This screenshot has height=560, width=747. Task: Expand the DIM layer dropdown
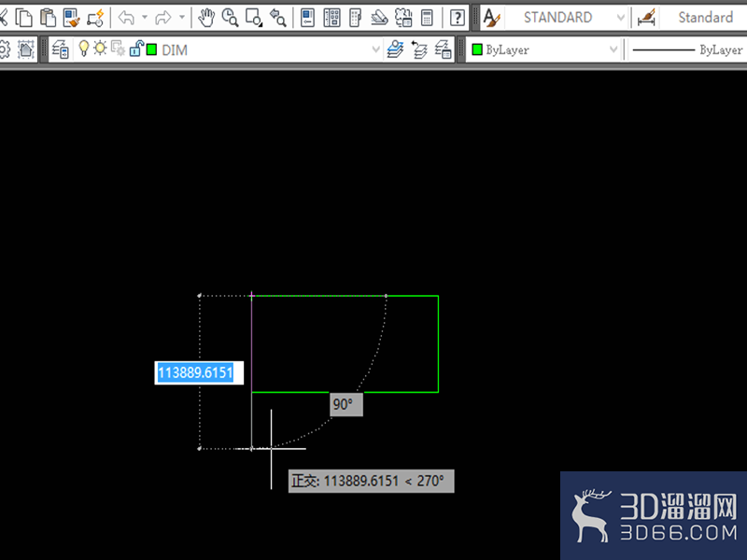[375, 49]
